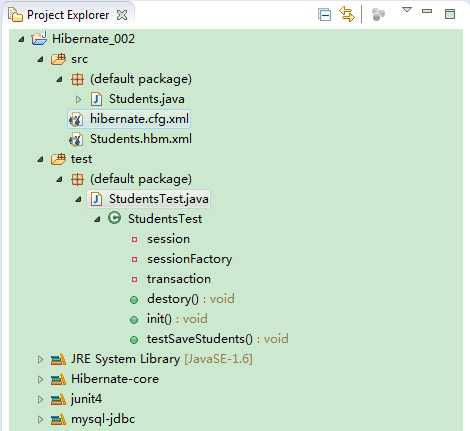Click the sessionFactory field icon
This screenshot has height=431, width=470.
click(x=134, y=259)
